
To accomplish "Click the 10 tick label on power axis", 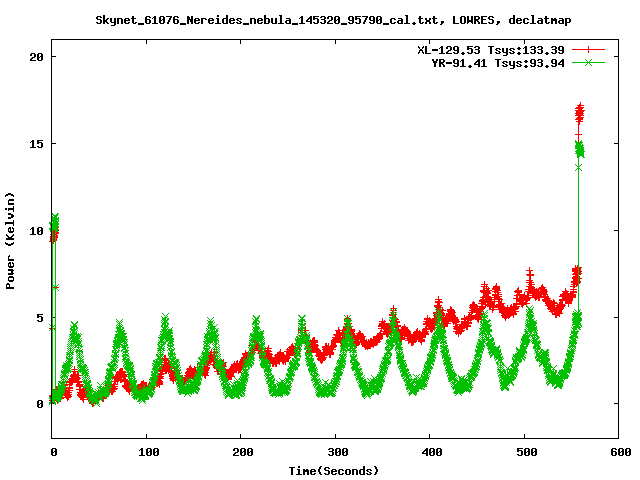I will (x=35, y=230).
